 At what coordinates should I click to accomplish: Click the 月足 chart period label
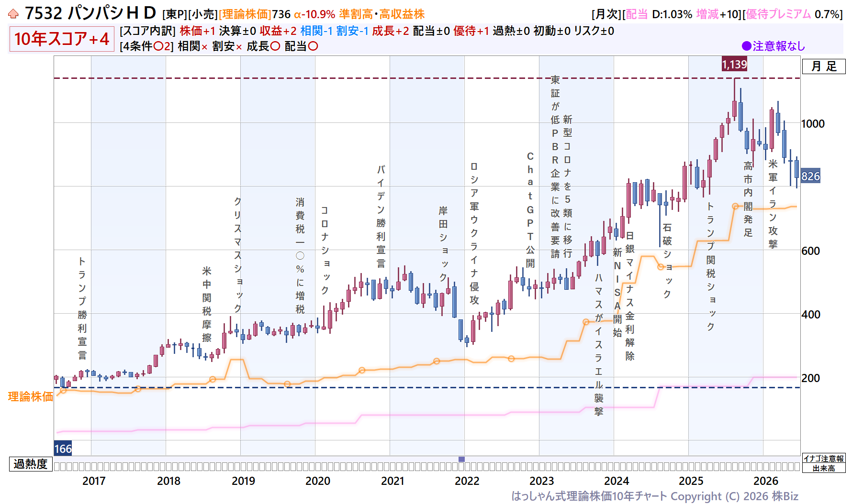824,66
